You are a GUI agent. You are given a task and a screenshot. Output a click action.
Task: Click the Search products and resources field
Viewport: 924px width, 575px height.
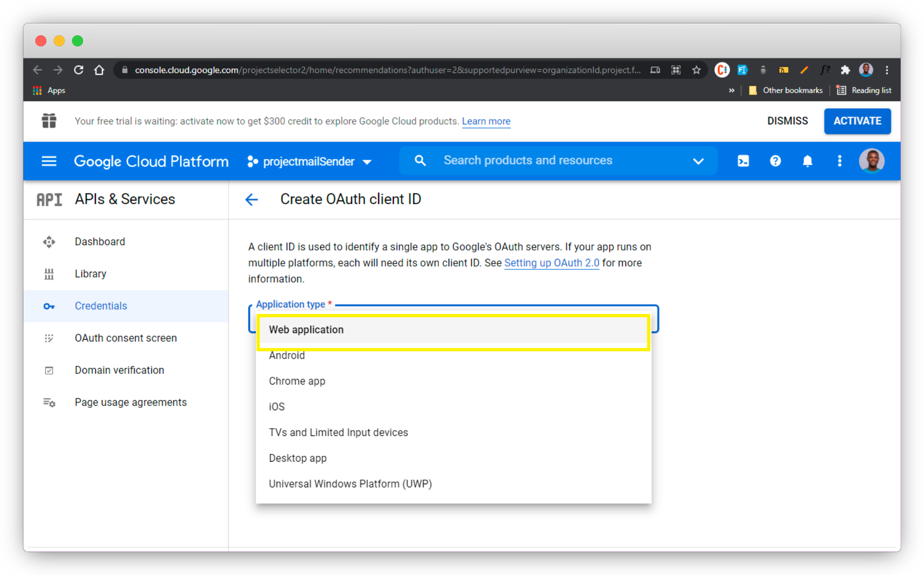pos(558,161)
